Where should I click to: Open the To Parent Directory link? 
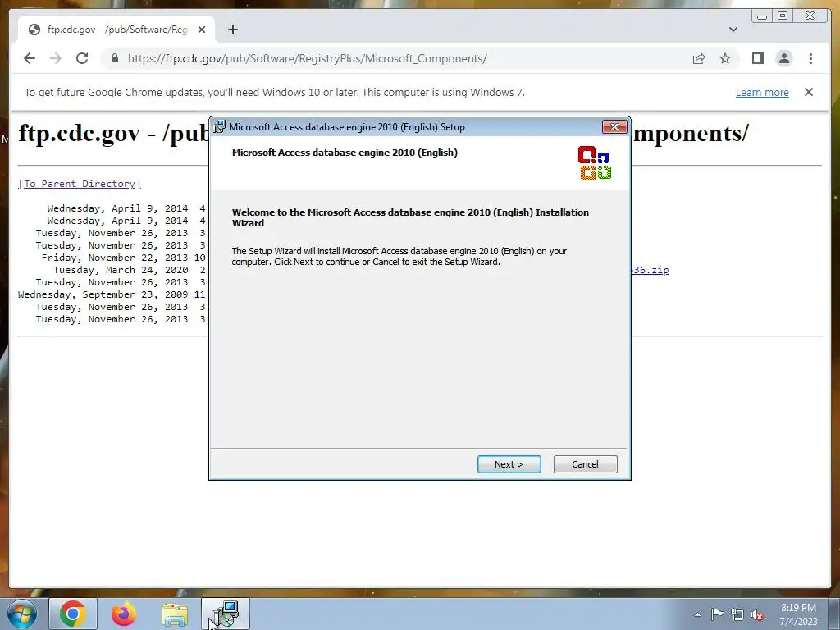pos(80,184)
